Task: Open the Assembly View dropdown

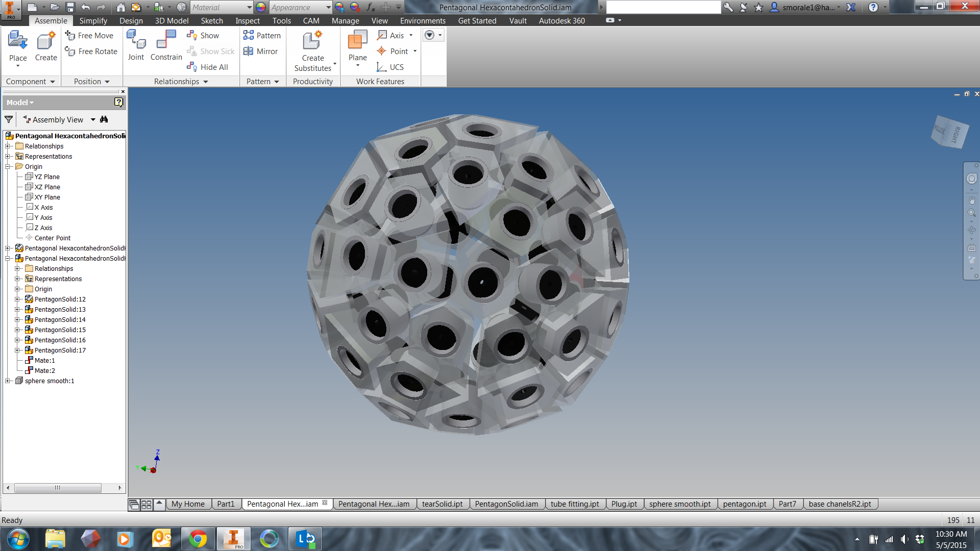Action: 93,119
